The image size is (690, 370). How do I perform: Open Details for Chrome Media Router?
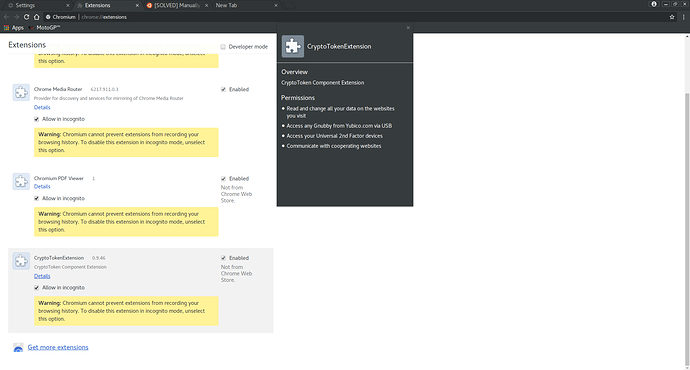click(x=42, y=107)
